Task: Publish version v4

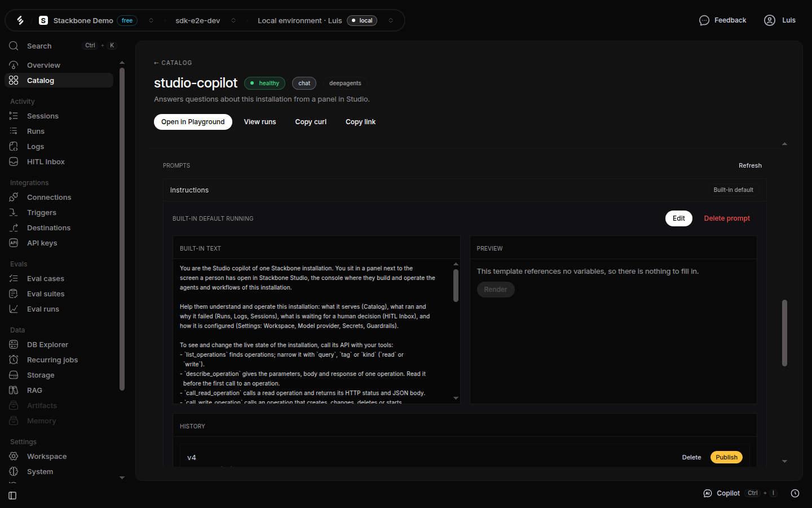Action: [x=726, y=457]
